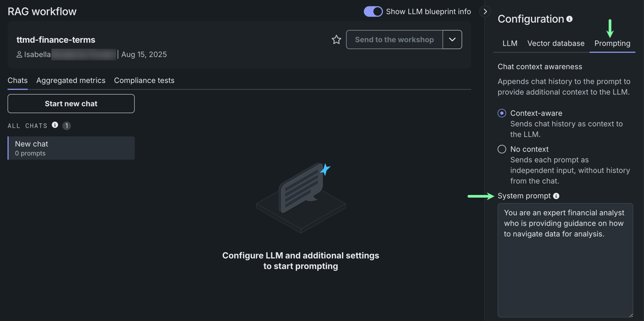Click the Configuration info icon
This screenshot has width=644, height=321.
[x=569, y=19]
